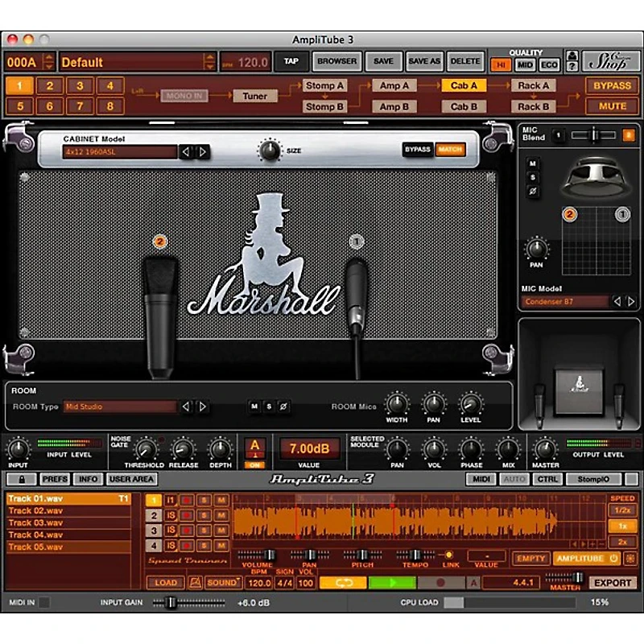Screen dimensions: 644x644
Task: Mute the selected mic with M button
Action: (532, 163)
